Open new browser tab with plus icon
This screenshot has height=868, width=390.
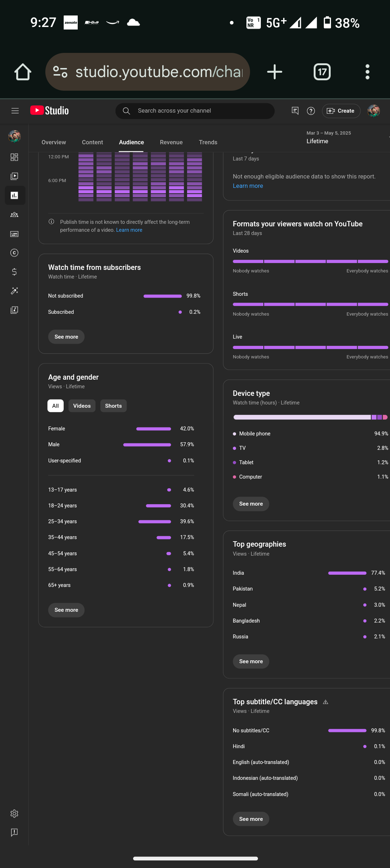tap(275, 72)
